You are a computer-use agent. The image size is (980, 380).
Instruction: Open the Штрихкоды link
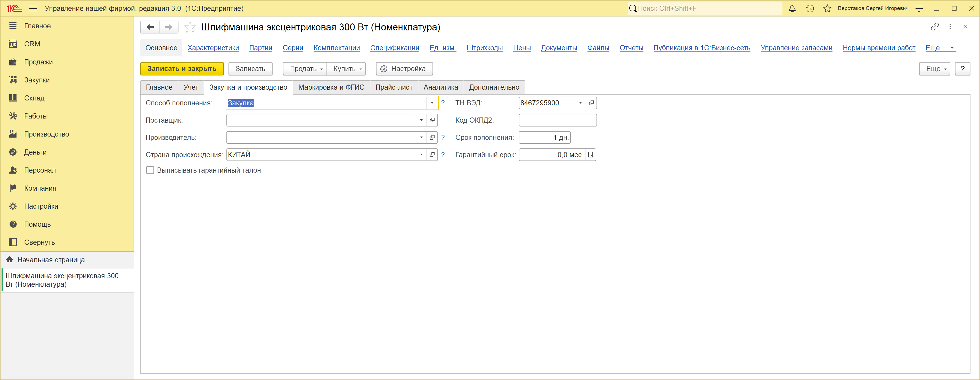[x=485, y=48]
